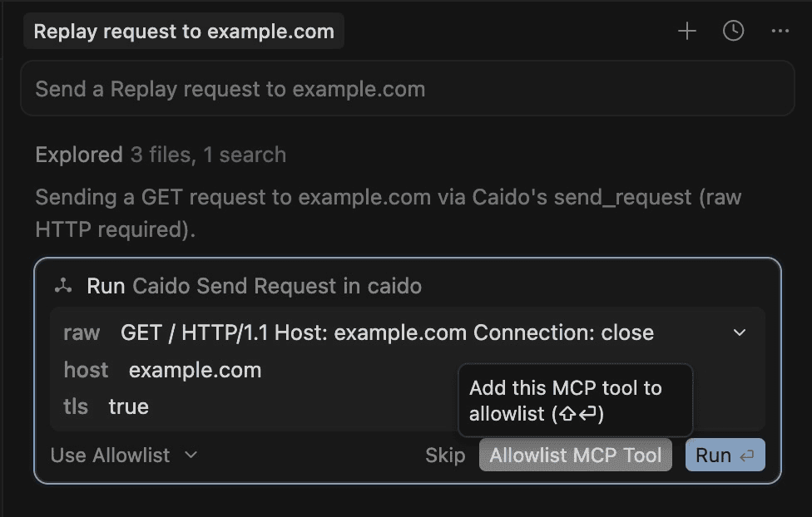
Task: Expand the raw HTTP request with its chevron
Action: (740, 332)
